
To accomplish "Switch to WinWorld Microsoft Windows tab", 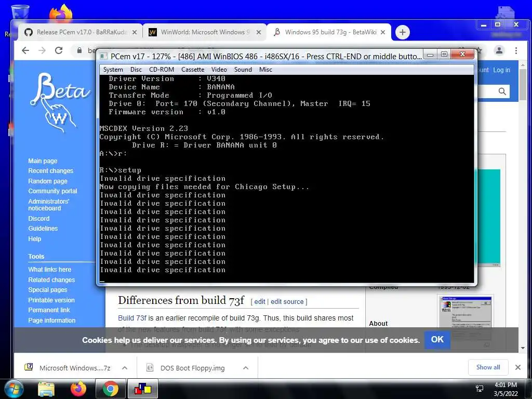I will tap(205, 32).
